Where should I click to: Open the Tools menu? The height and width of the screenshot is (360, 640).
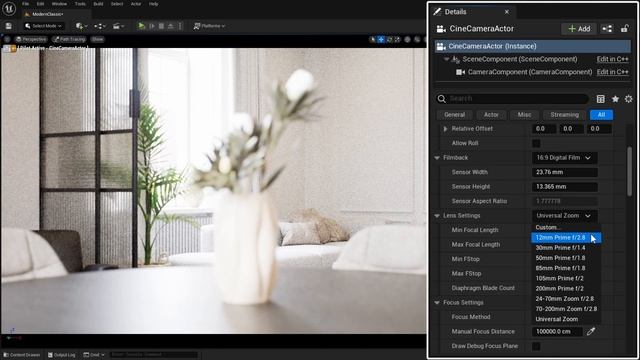click(80, 4)
